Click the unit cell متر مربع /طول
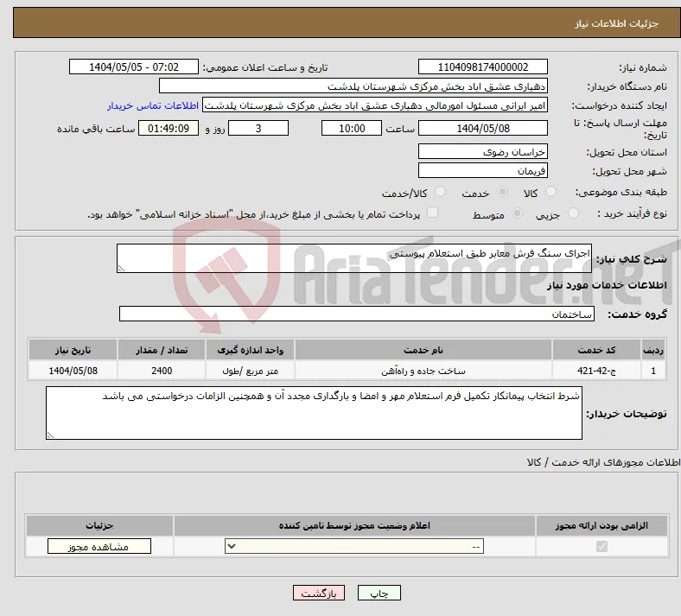 250,371
